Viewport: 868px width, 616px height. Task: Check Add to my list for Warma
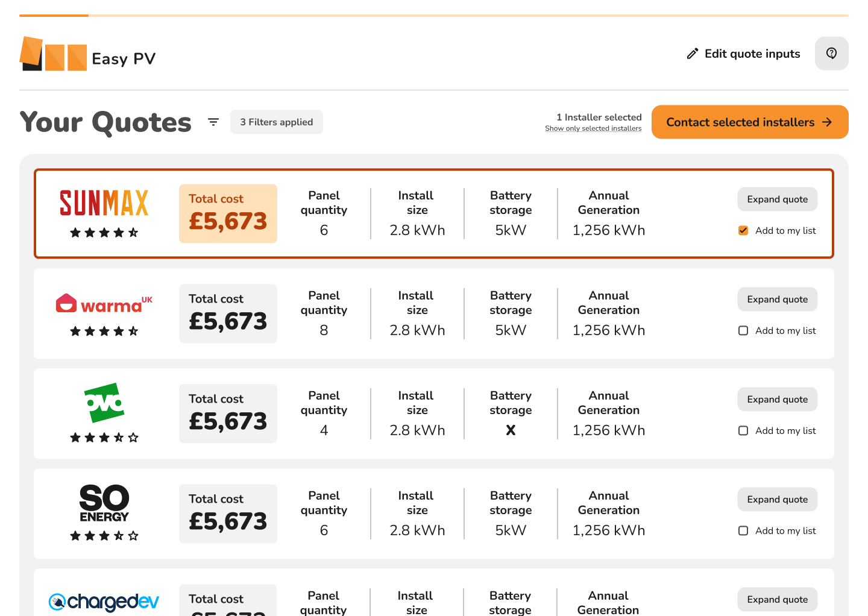743,331
